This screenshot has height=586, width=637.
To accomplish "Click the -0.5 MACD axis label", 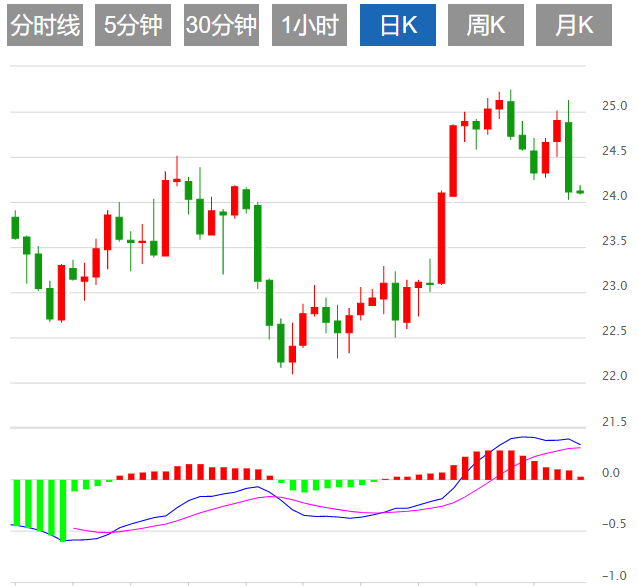I will click(x=612, y=525).
